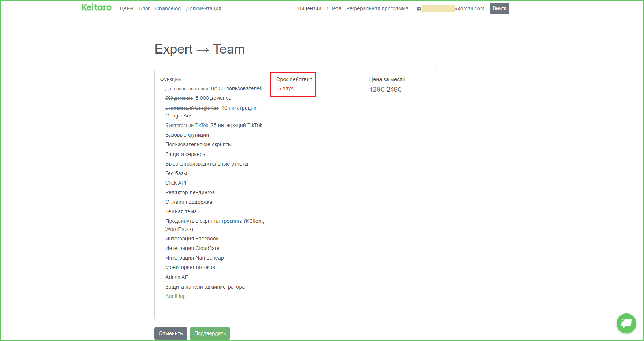This screenshot has width=644, height=341.
Task: Click crossed-out '5 интеграций TikTok' text
Action: click(x=187, y=126)
